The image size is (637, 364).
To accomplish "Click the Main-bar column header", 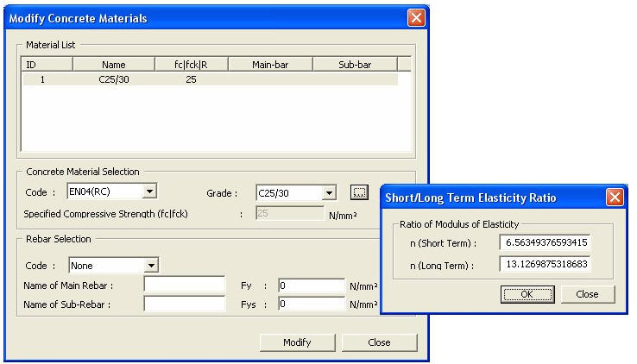I will pyautogui.click(x=269, y=64).
